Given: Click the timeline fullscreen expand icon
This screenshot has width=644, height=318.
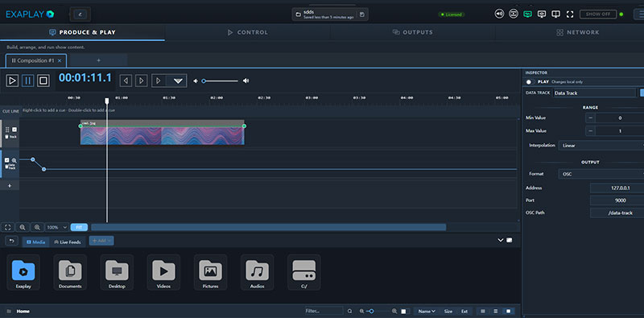Looking at the screenshot, I should [8, 227].
